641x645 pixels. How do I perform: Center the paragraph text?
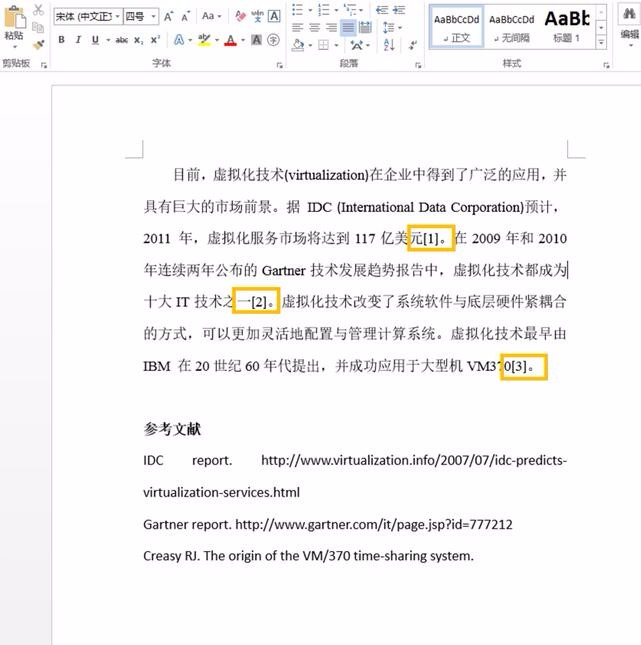click(314, 28)
